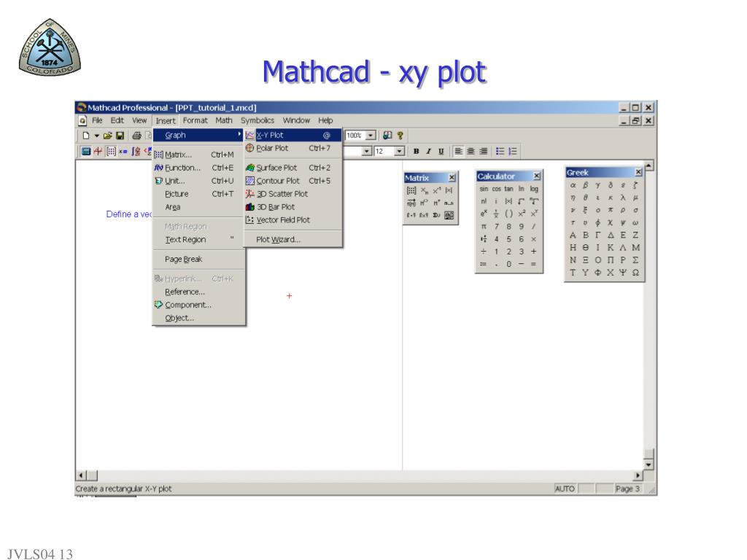Click the sin button in Calculator palette
Screen dimensions: 747x560
pyautogui.click(x=484, y=189)
